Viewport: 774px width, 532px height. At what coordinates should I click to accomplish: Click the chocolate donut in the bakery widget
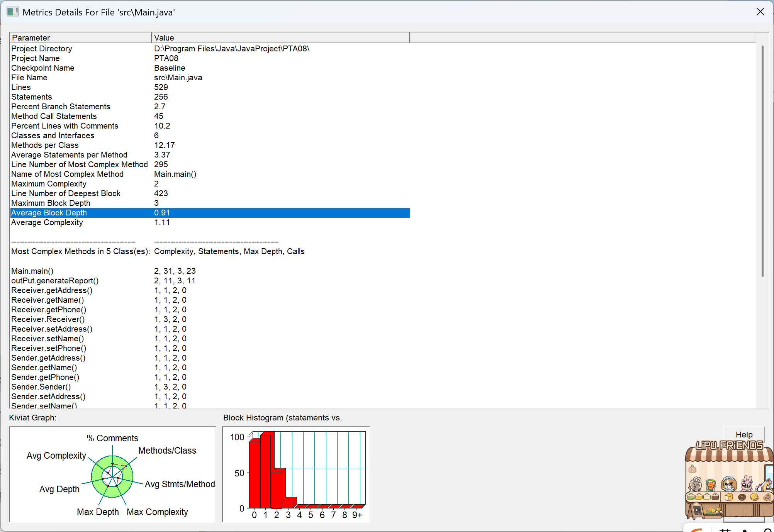[x=742, y=497]
